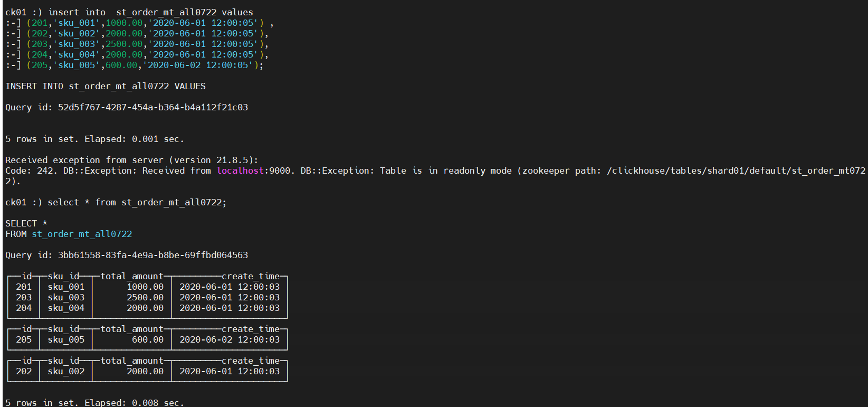
Task: Click total_amount '1000.00' in result table
Action: click(145, 287)
